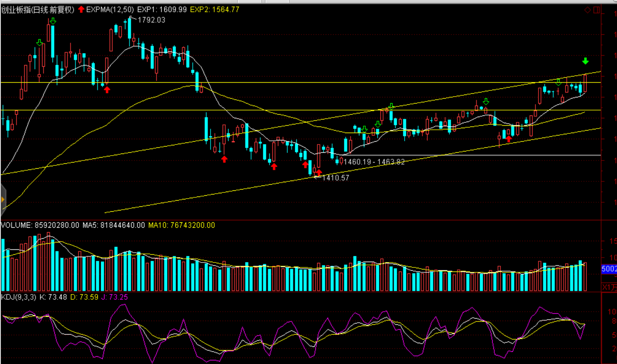Click the green sell arrow above the tallest cyan candle

click(53, 21)
